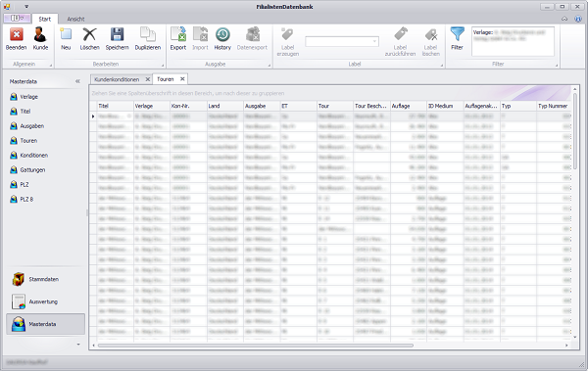
Task: Sort by the Auflage column header
Action: (x=409, y=106)
